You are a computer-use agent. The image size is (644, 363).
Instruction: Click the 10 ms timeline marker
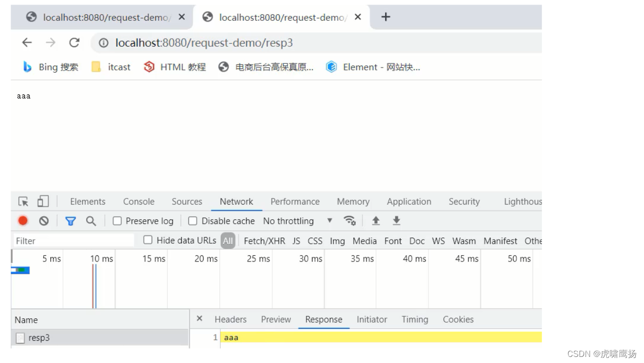point(101,259)
